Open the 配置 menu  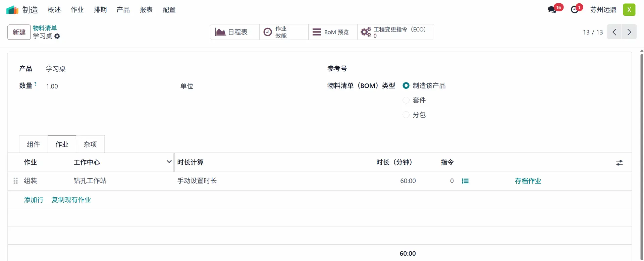[169, 10]
